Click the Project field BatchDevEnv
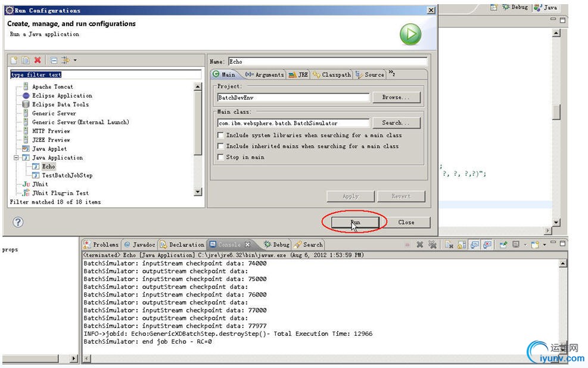The image size is (588, 368). (x=293, y=98)
